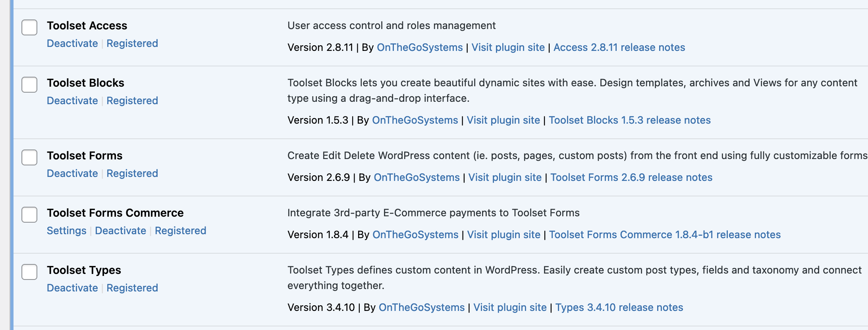Open Toolset Blocks 1.5.3 release notes
This screenshot has width=868, height=330.
(x=630, y=120)
